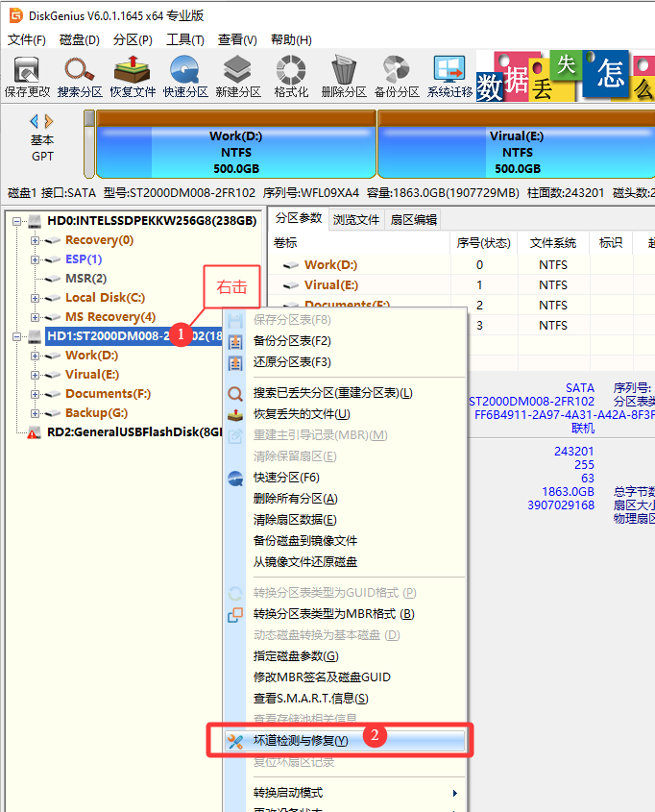Switch to the 分区参数 tab
This screenshot has width=655, height=812.
click(299, 218)
